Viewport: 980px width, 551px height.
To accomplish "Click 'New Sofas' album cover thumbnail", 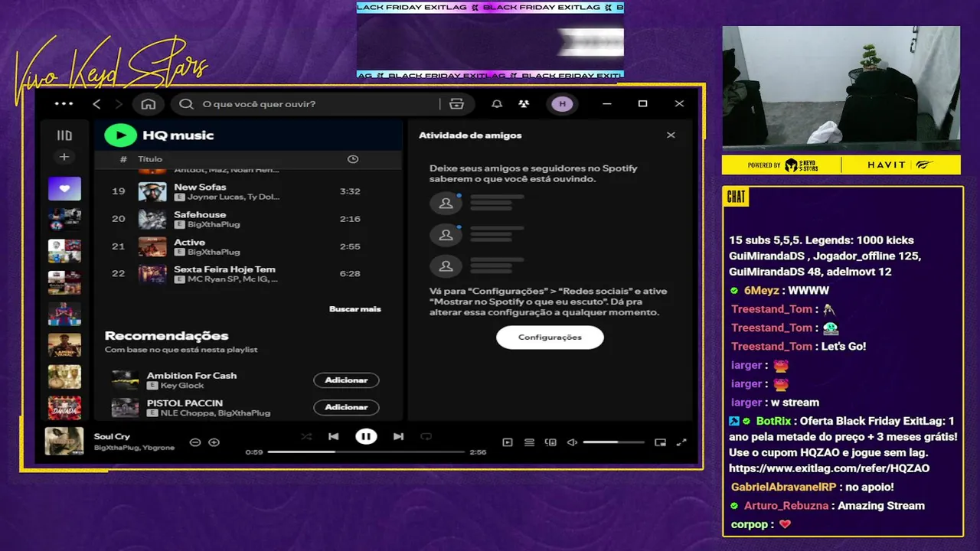I will [x=152, y=191].
